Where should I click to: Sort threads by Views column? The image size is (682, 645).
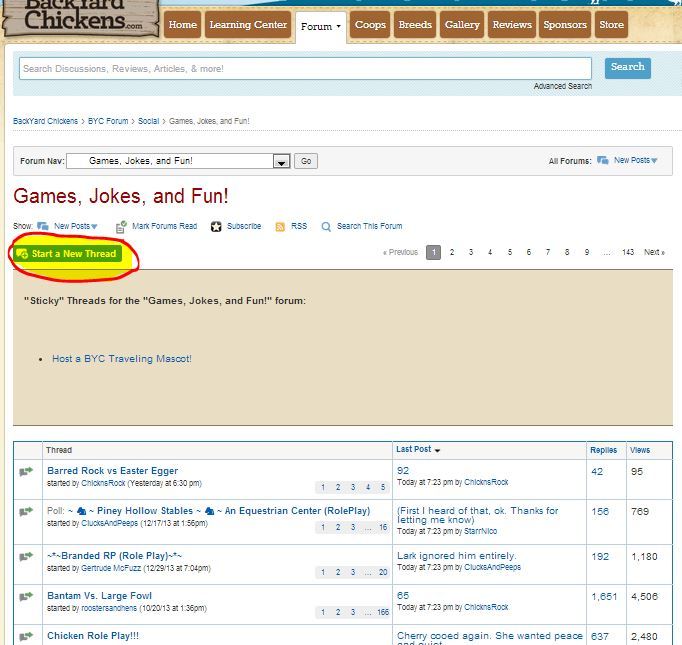coord(640,450)
